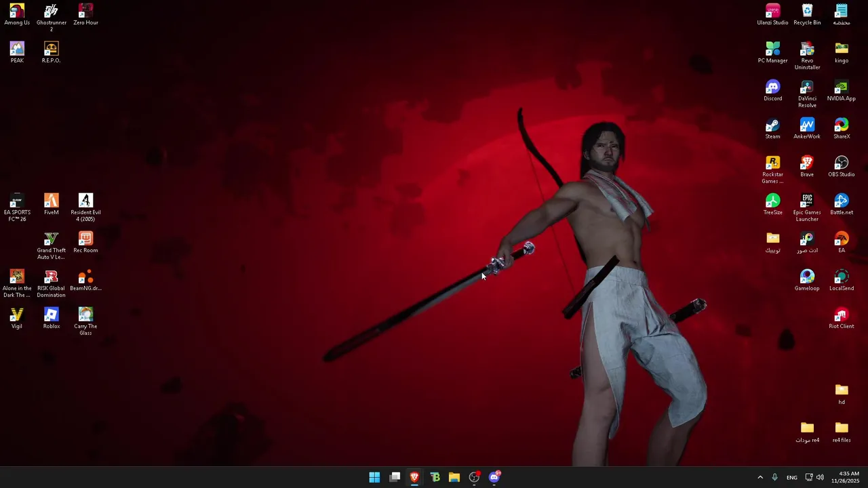Click the Discord desktop shortcut
The image size is (868, 488).
[x=773, y=91]
